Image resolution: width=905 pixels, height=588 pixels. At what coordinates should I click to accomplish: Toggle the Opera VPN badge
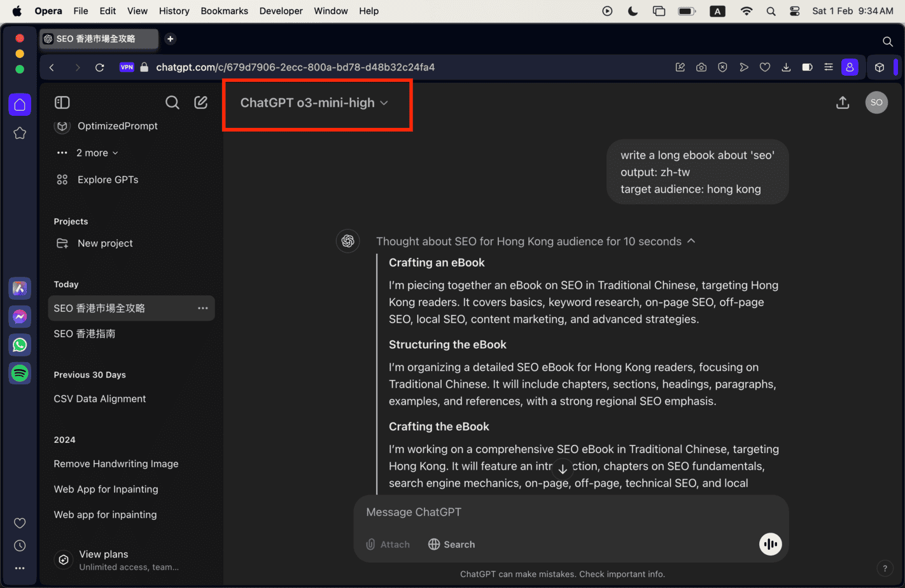[x=127, y=67]
